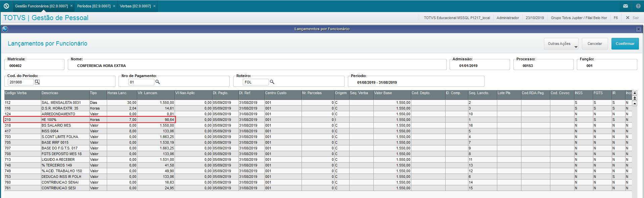The image size is (644, 198).
Task: Click Grupo Totvs Jupiter / Filial Belo Hor
Action: tap(579, 18)
